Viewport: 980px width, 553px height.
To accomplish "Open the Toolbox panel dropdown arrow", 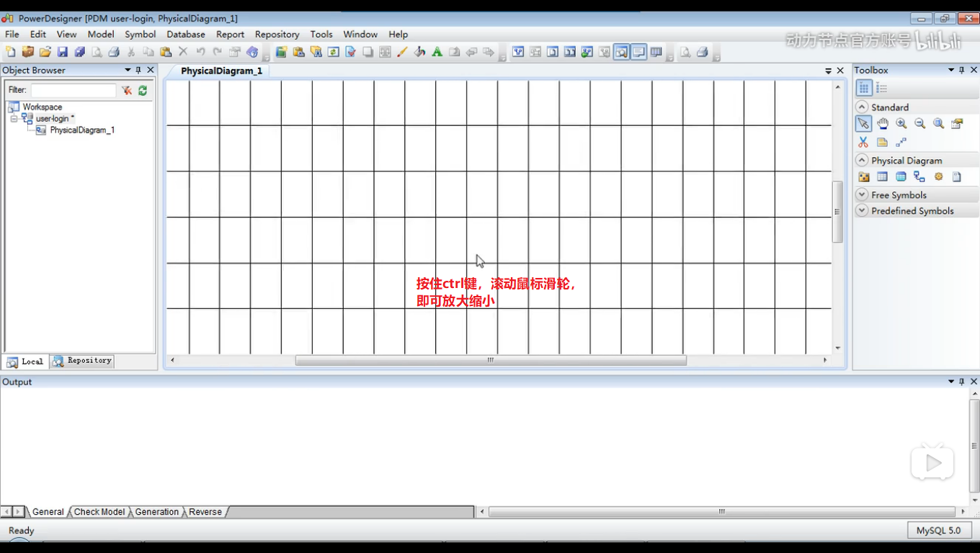I will point(951,70).
